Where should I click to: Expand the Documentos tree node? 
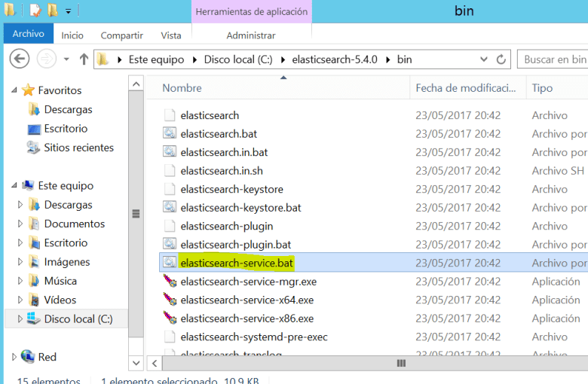(20, 224)
